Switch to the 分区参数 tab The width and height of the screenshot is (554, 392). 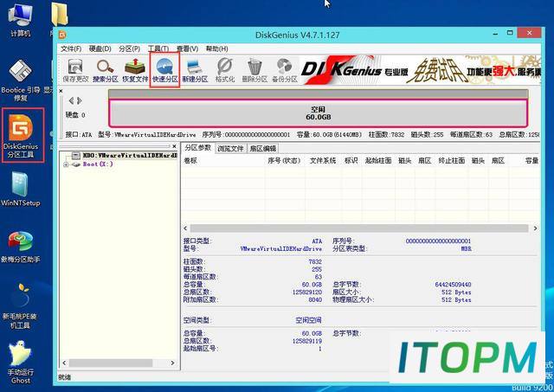coord(198,148)
